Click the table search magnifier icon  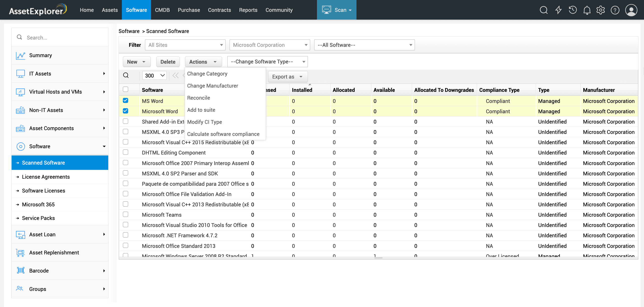pos(126,75)
